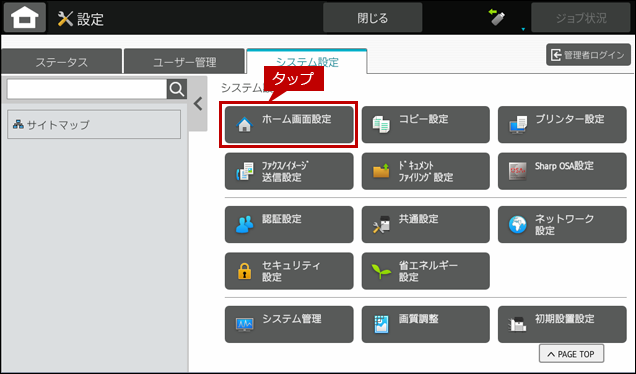The width and height of the screenshot is (636, 374).
Task: Open 省エネルギー設定 tile
Action: (425, 271)
